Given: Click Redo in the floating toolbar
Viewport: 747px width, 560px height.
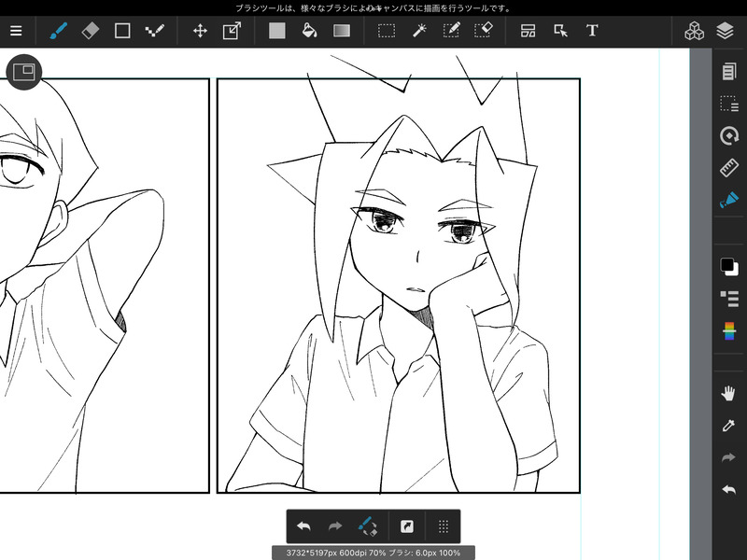Looking at the screenshot, I should (x=335, y=526).
